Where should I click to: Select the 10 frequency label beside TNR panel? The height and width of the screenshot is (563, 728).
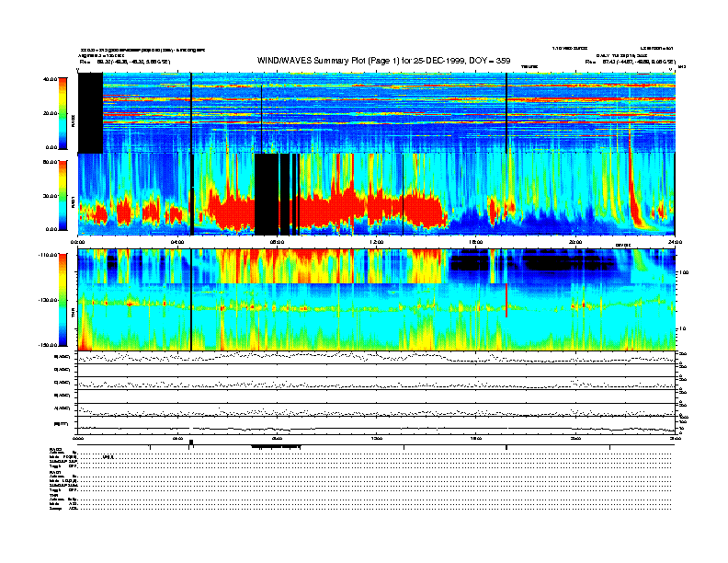683,329
